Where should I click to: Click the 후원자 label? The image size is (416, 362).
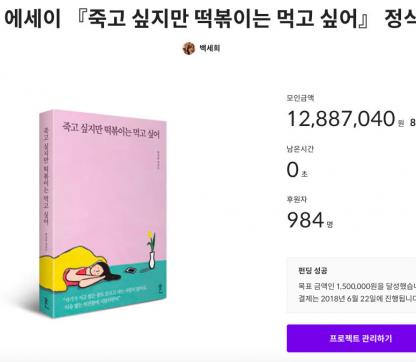tap(297, 199)
